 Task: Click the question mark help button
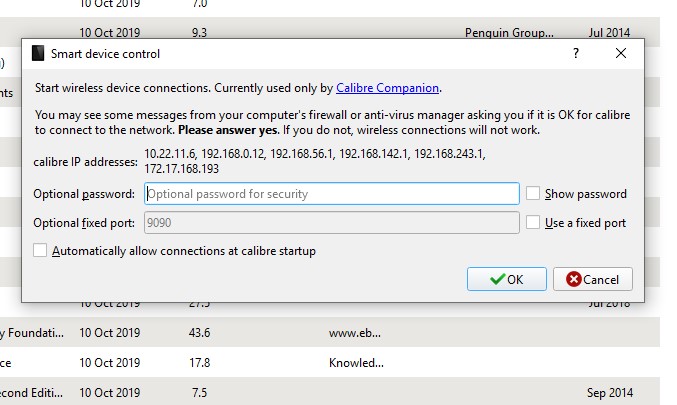pos(576,53)
